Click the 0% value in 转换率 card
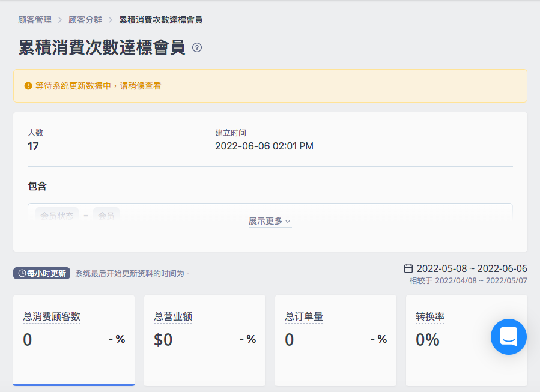The height and width of the screenshot is (392, 540). 428,340
